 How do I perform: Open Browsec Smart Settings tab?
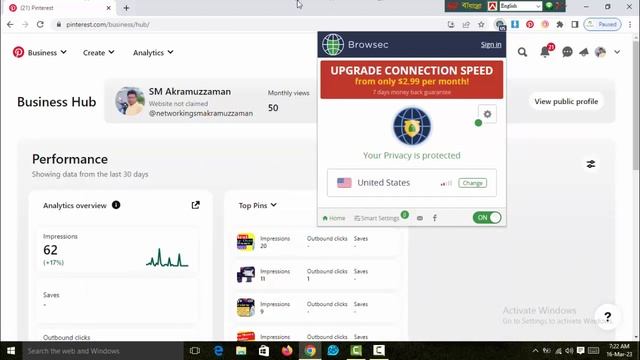pos(377,218)
